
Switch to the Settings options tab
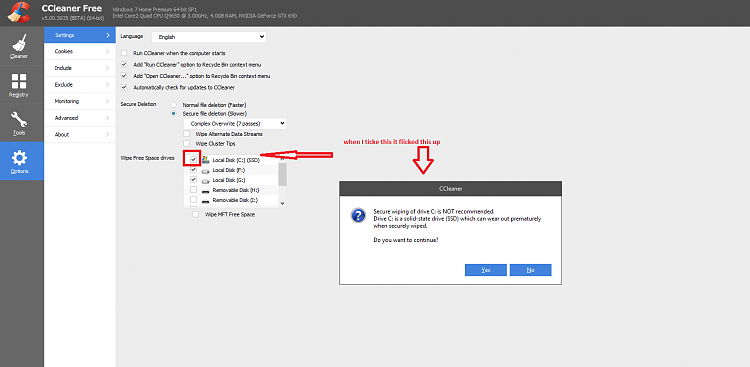80,35
